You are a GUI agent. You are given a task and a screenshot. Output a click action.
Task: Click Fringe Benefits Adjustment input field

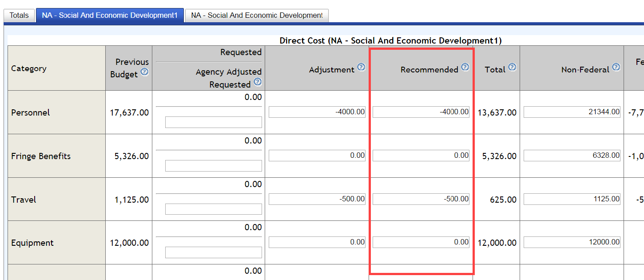317,156
